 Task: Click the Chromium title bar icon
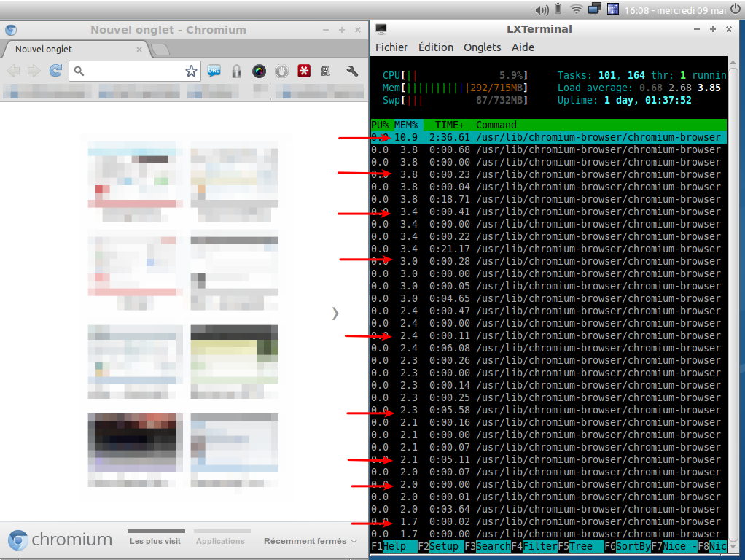[11, 30]
